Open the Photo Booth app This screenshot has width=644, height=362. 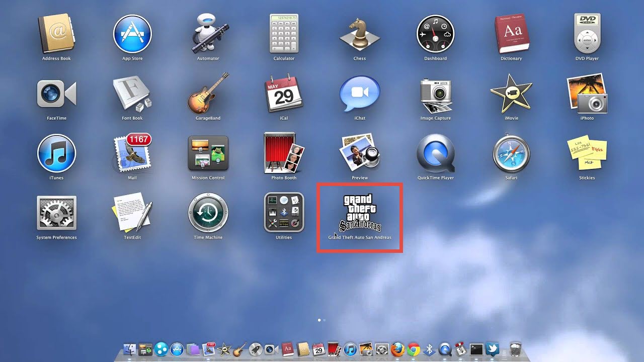pos(284,153)
